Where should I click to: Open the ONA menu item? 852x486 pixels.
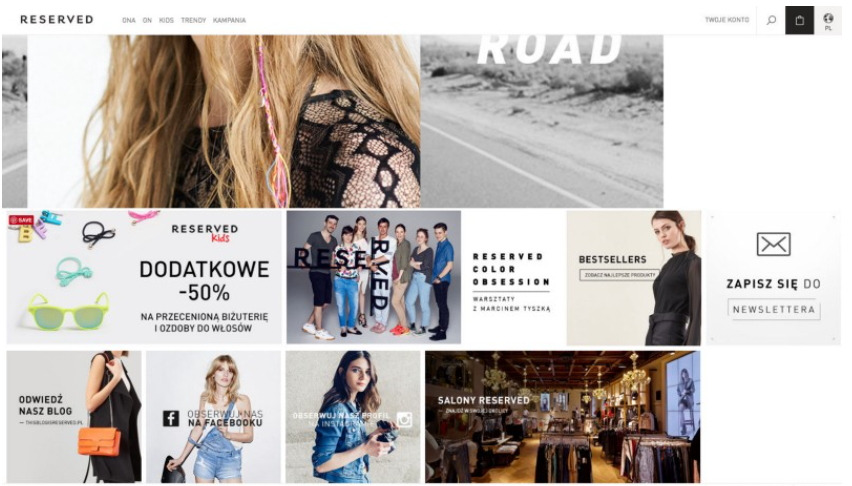coord(129,20)
